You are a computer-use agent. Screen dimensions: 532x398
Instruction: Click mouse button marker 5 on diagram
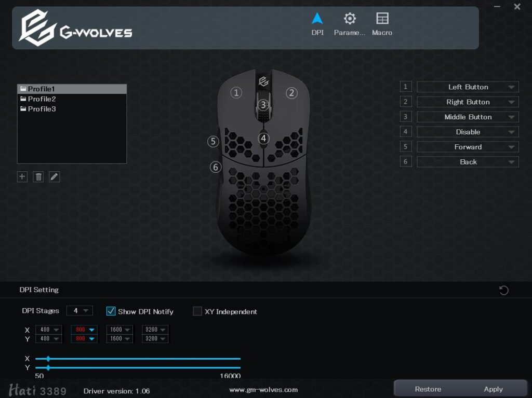coord(213,141)
